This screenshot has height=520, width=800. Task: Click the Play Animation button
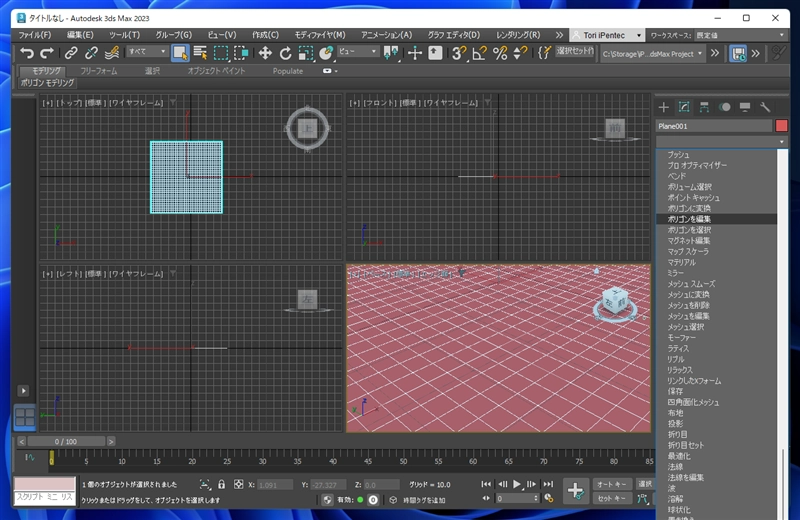[x=517, y=484]
